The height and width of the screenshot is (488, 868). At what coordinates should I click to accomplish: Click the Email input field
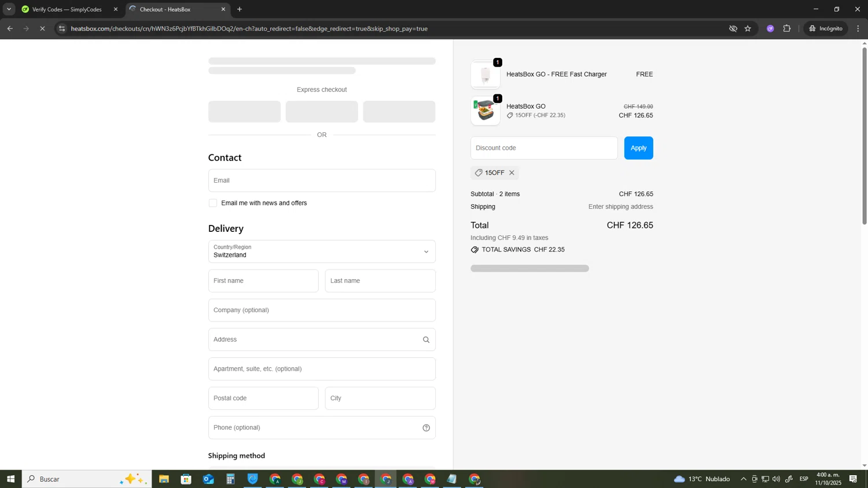322,180
